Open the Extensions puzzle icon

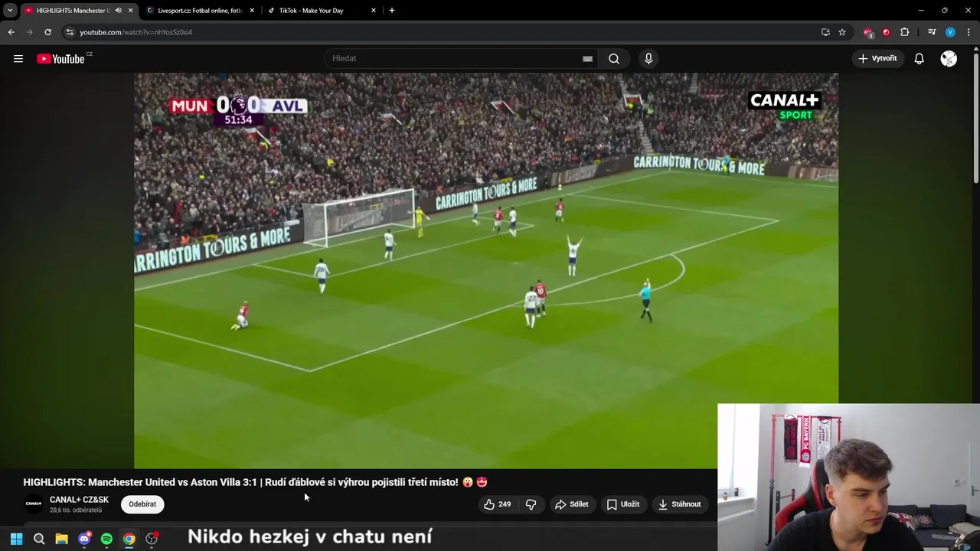(905, 32)
